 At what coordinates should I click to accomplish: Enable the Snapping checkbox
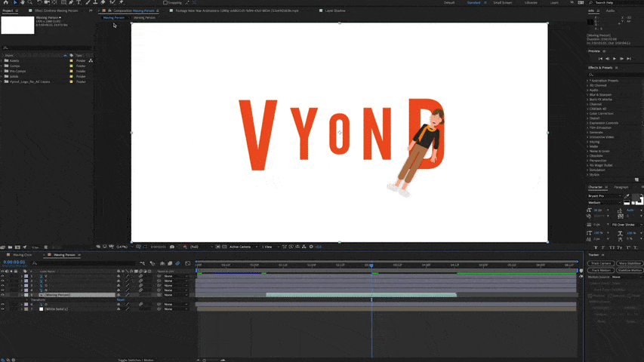165,2
